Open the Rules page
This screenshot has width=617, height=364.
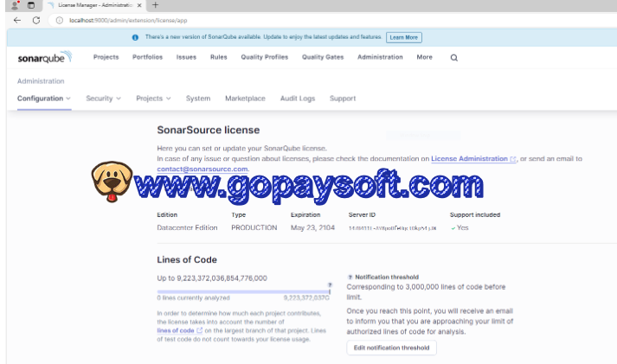[x=218, y=57]
